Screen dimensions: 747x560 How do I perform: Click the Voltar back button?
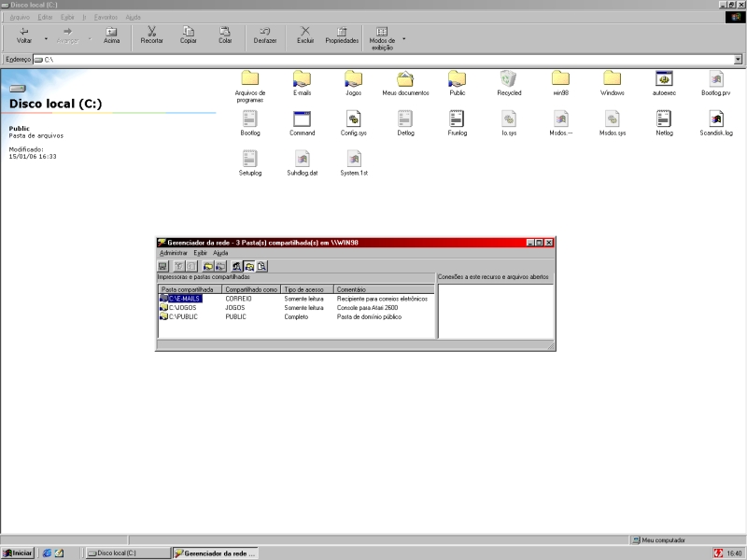coord(24,35)
